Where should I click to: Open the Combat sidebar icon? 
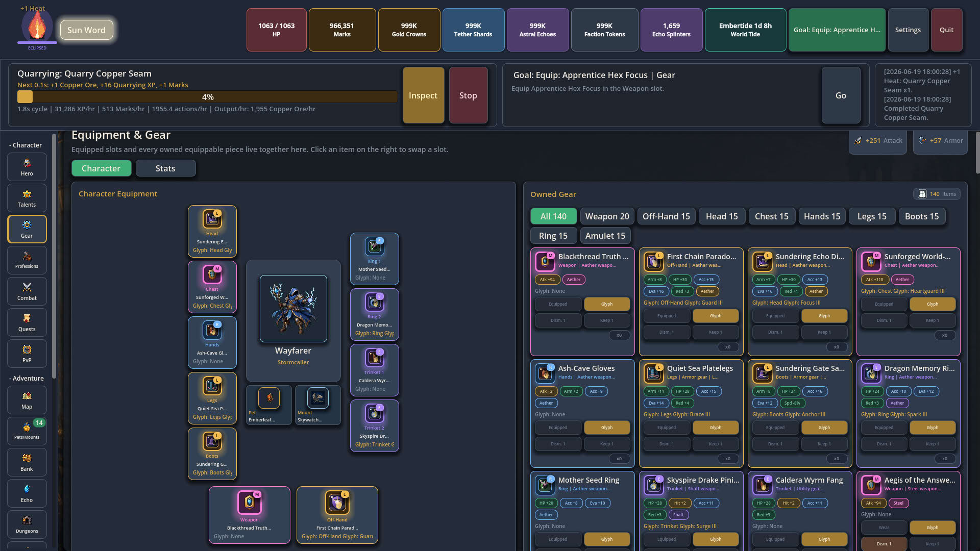[x=27, y=291]
